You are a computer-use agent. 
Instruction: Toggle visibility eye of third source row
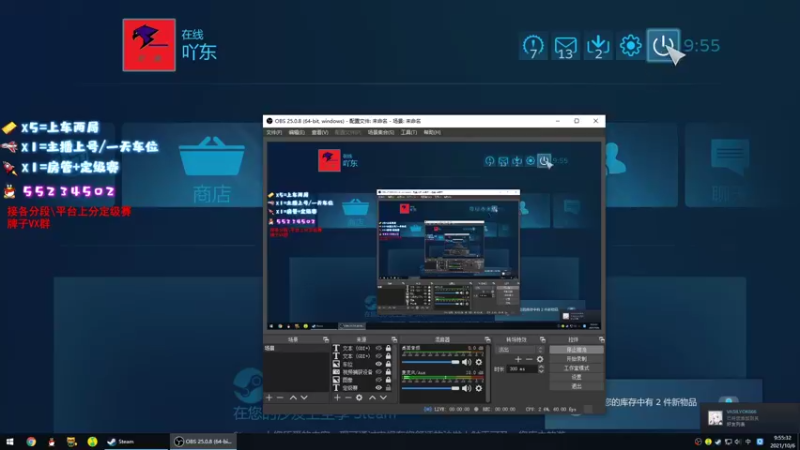click(x=379, y=364)
